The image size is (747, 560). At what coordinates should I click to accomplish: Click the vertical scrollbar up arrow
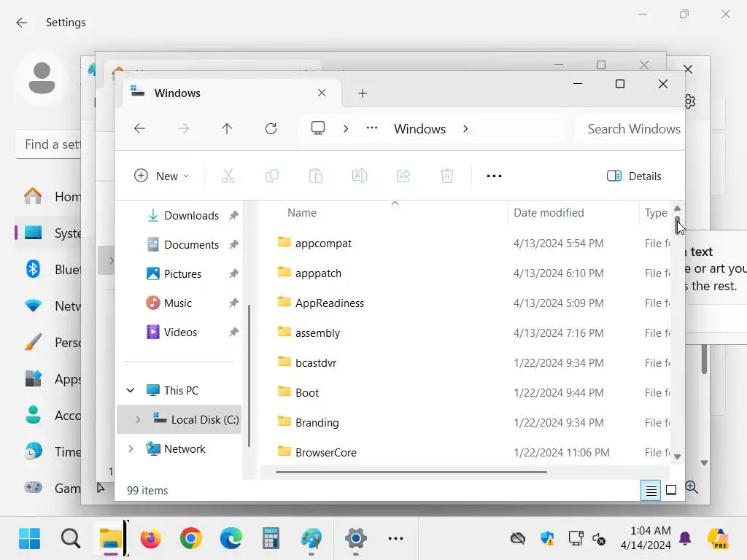coord(678,208)
